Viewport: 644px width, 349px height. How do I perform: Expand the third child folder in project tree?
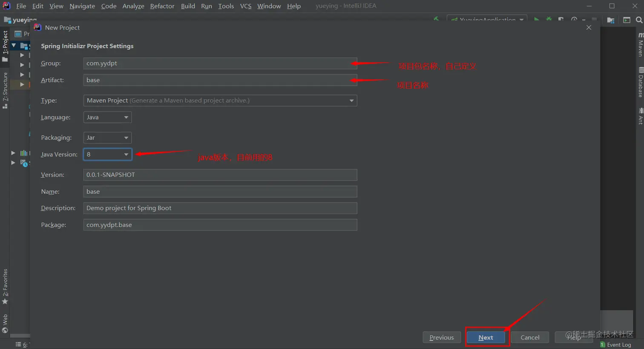tap(22, 75)
